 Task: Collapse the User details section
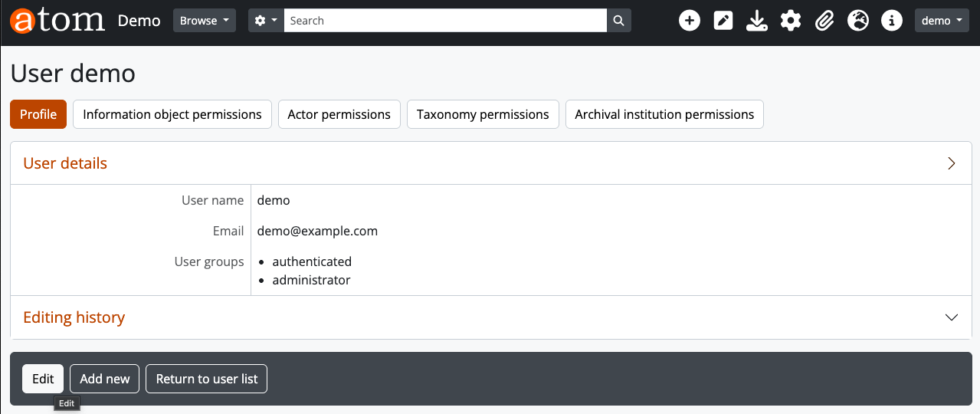click(951, 163)
